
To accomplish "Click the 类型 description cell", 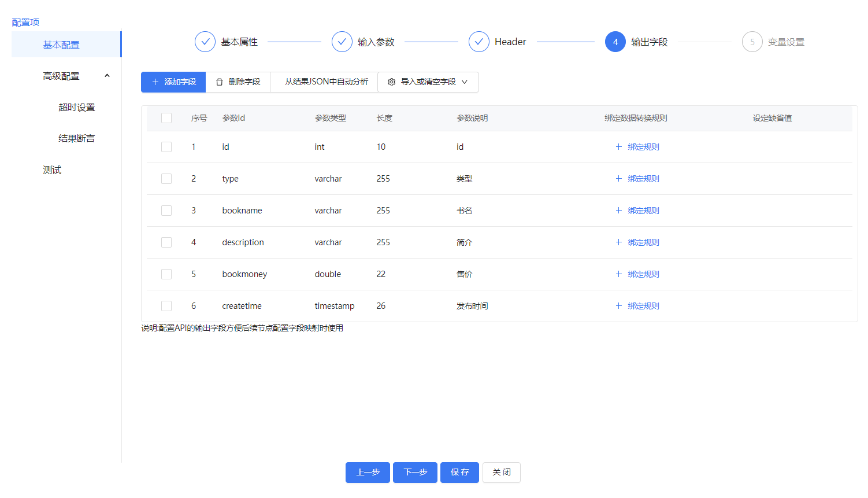I will pos(465,179).
